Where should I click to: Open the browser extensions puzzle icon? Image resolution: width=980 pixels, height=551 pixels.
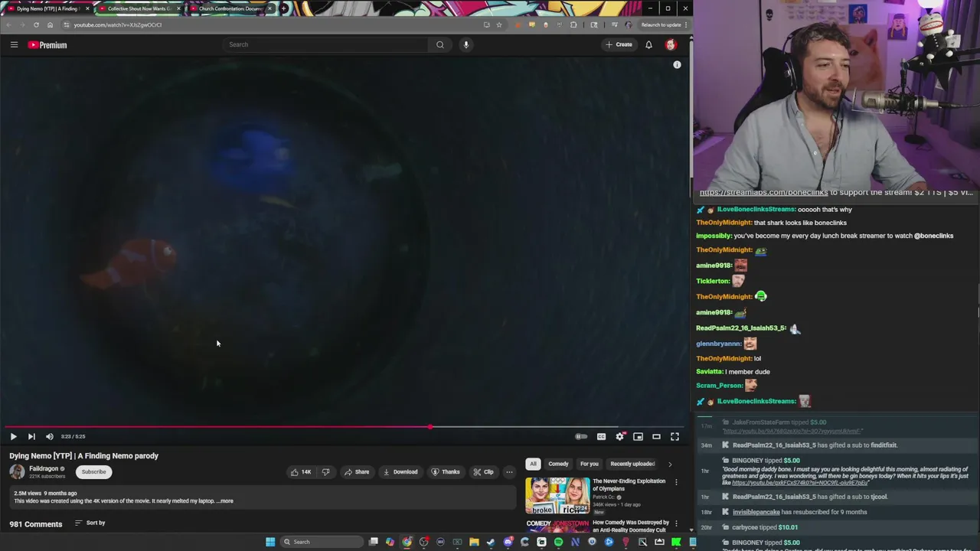click(x=573, y=24)
